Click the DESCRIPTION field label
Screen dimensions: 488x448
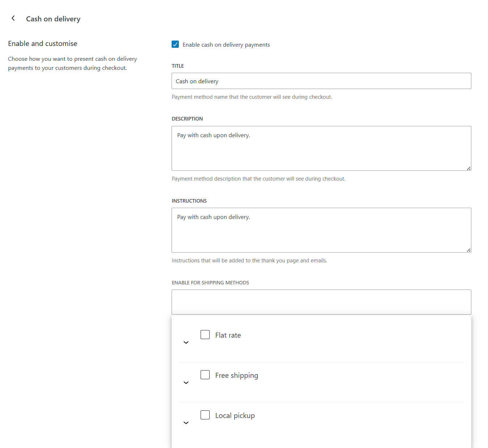coord(187,119)
